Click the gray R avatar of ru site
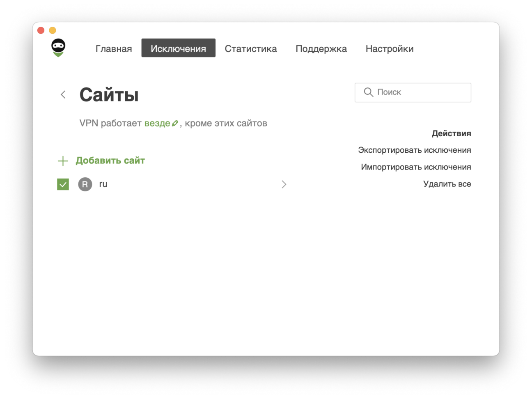 pyautogui.click(x=85, y=184)
